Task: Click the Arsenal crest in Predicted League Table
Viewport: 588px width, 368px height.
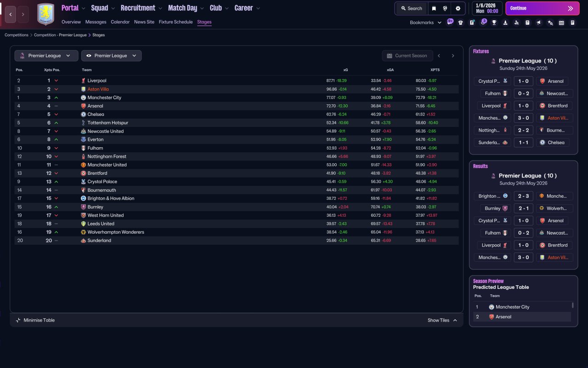Action: pos(492,317)
